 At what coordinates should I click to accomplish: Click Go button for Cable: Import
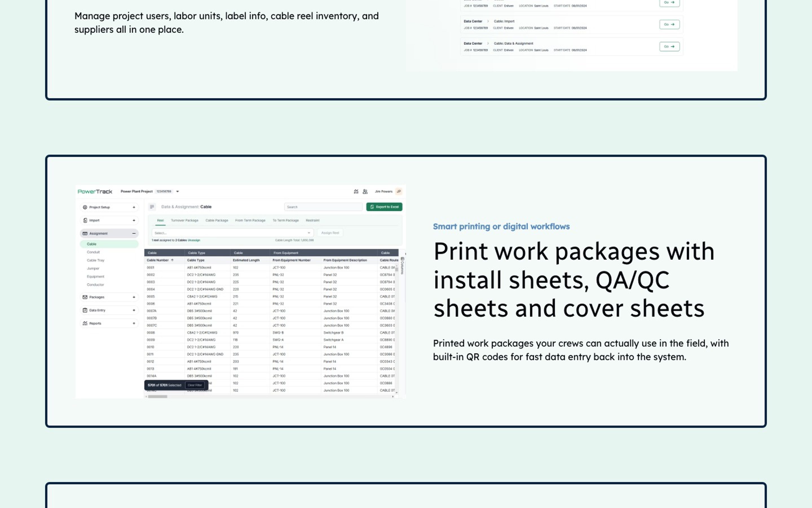point(669,25)
